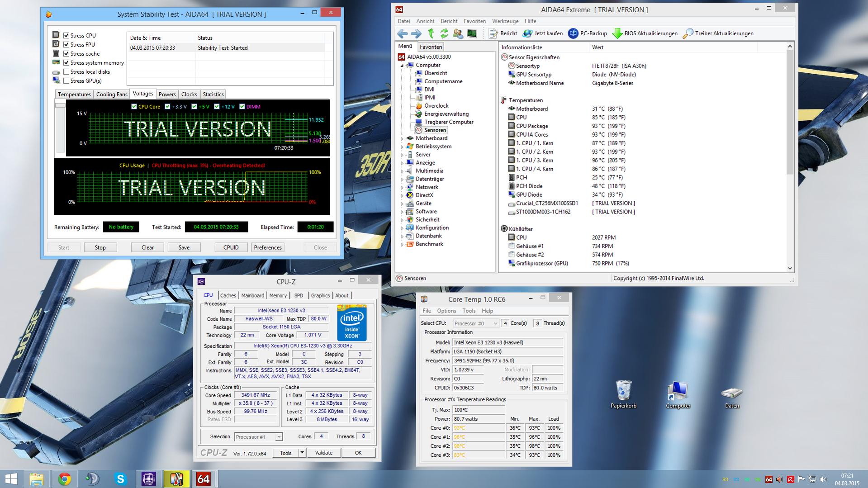The image size is (868, 488).
Task: Click the AIDA64 sensor list vertical scrollbar
Action: (790, 157)
